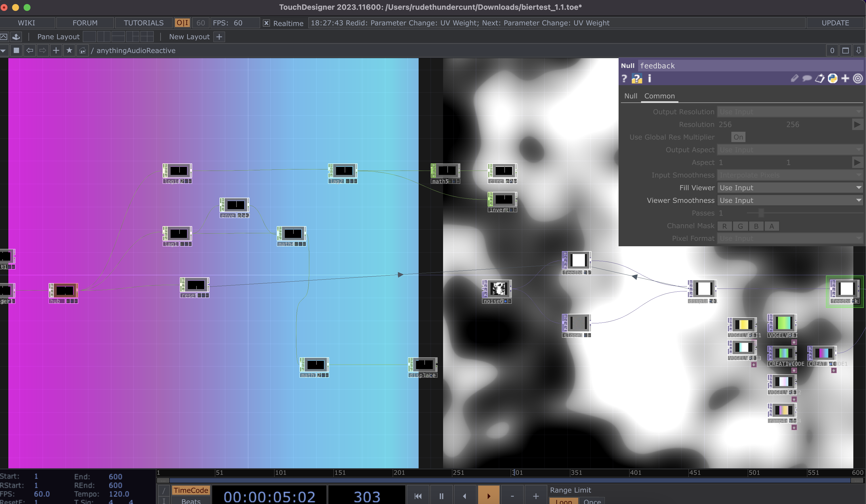Click the timeline scrub bar at frame 401
This screenshot has width=866, height=504.
pos(630,473)
